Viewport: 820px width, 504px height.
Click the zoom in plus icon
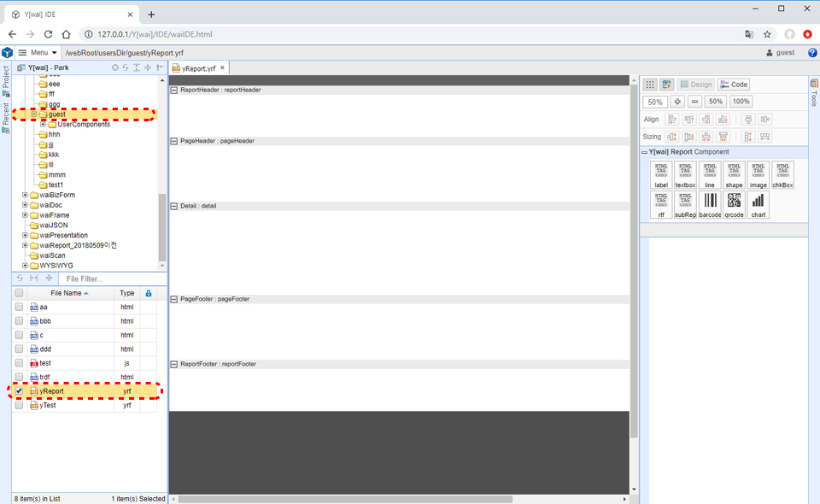click(x=677, y=102)
